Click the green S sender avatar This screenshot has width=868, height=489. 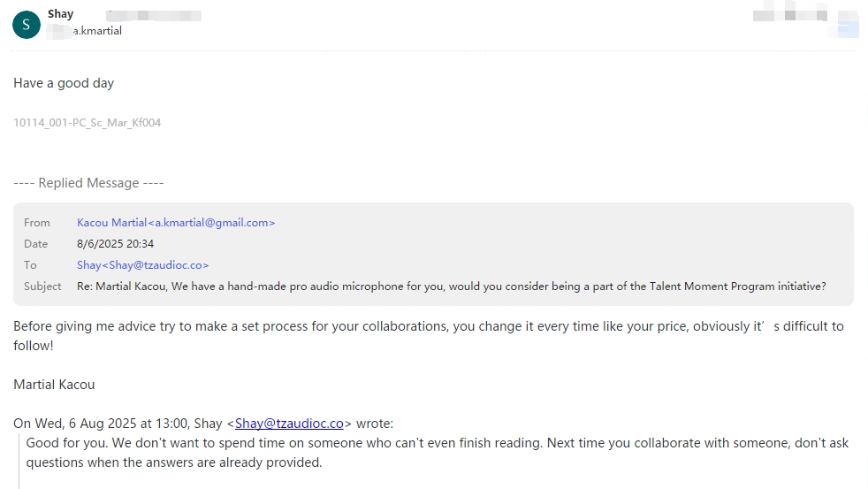tap(26, 25)
